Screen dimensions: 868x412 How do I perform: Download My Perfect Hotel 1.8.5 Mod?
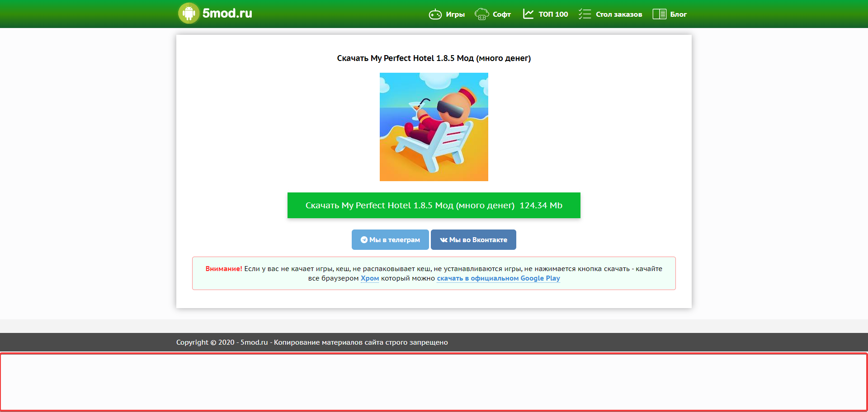(x=434, y=205)
